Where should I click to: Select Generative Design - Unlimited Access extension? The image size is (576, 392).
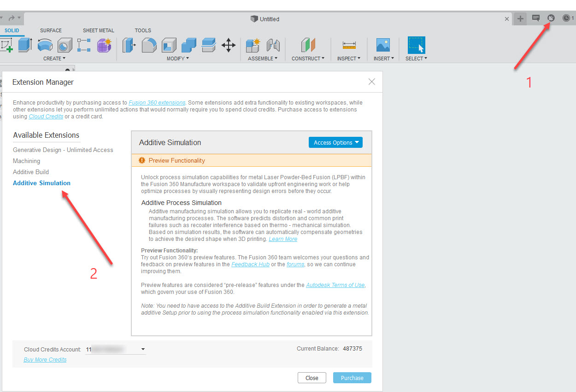(63, 150)
